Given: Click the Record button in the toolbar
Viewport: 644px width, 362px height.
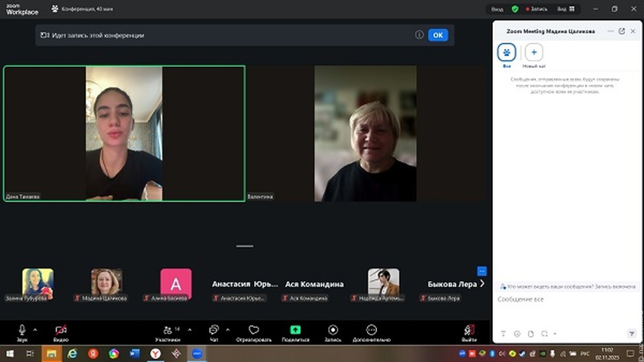Looking at the screenshot, I should click(333, 330).
